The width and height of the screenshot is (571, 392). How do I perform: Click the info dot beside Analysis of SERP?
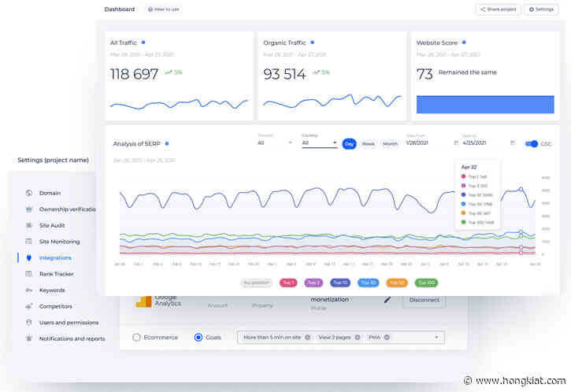tap(167, 144)
